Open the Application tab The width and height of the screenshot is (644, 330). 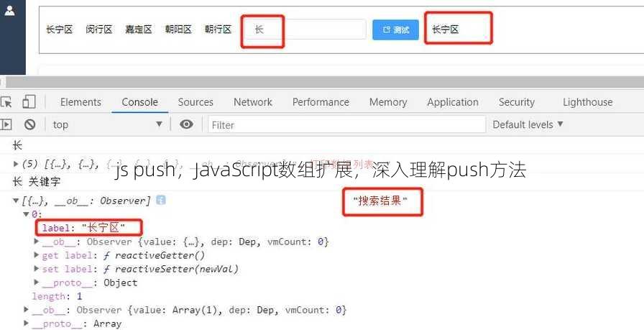(453, 102)
